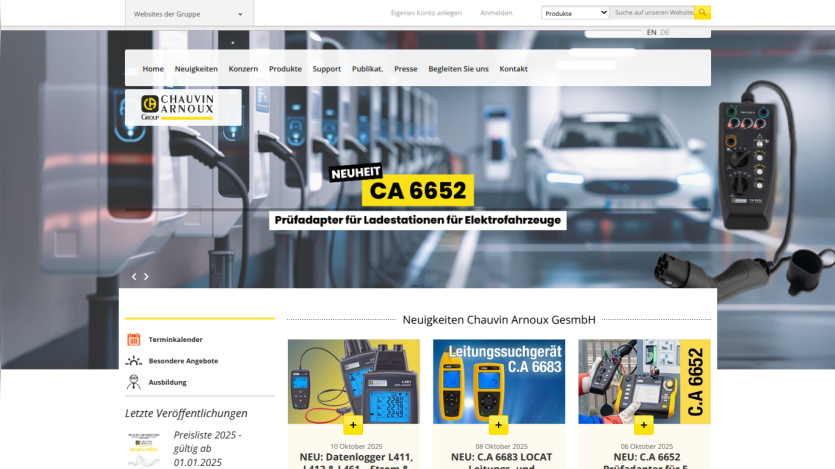The width and height of the screenshot is (835, 469).
Task: Open the Datenlogger L411 news image
Action: coord(354,382)
